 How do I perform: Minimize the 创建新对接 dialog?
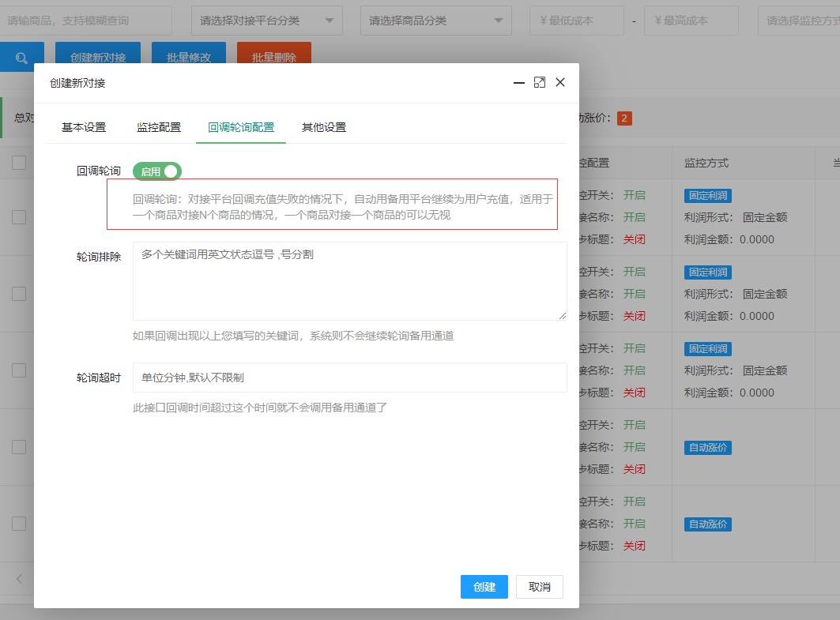[518, 82]
